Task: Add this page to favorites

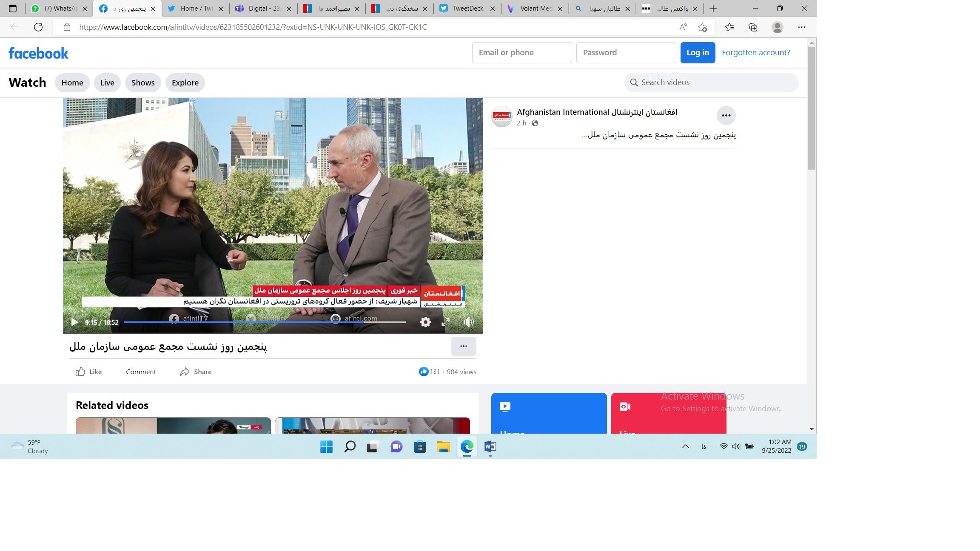Action: pyautogui.click(x=702, y=27)
